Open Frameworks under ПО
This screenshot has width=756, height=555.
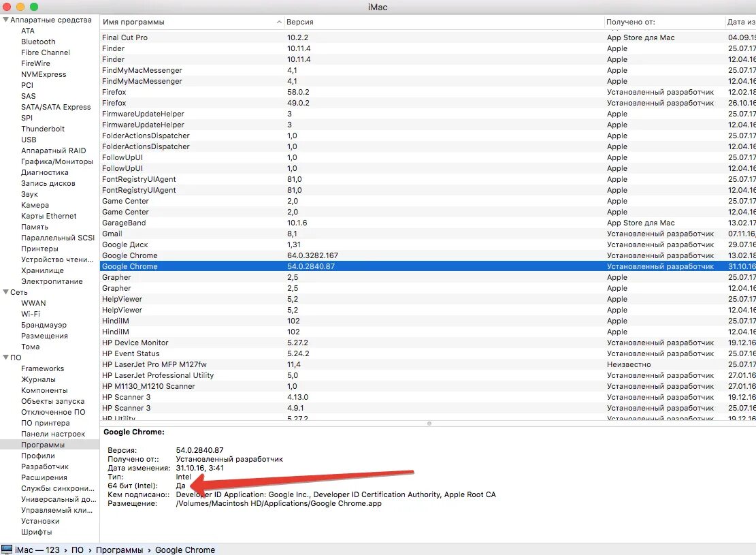[x=42, y=368]
